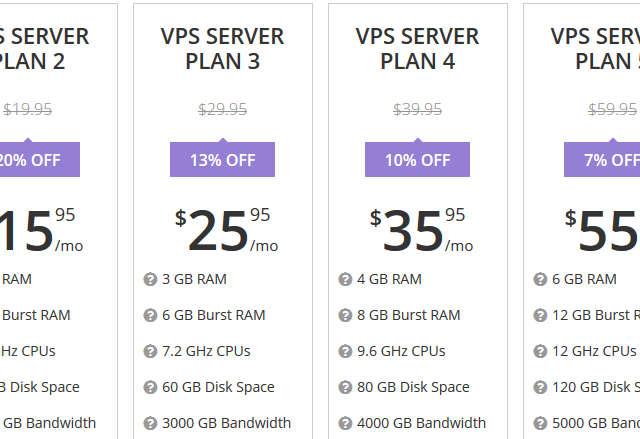640x439 pixels.
Task: Click help icon next to 6 GB RAM
Action: coord(540,279)
